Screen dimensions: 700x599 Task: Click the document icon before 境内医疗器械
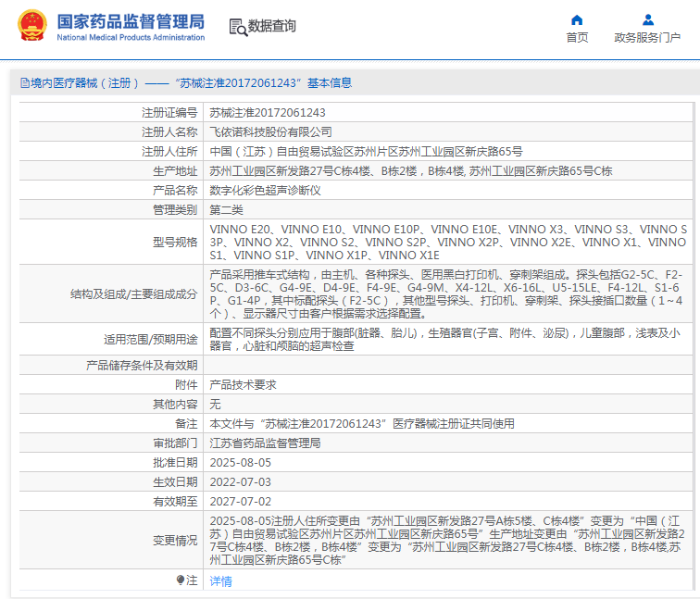pyautogui.click(x=25, y=83)
